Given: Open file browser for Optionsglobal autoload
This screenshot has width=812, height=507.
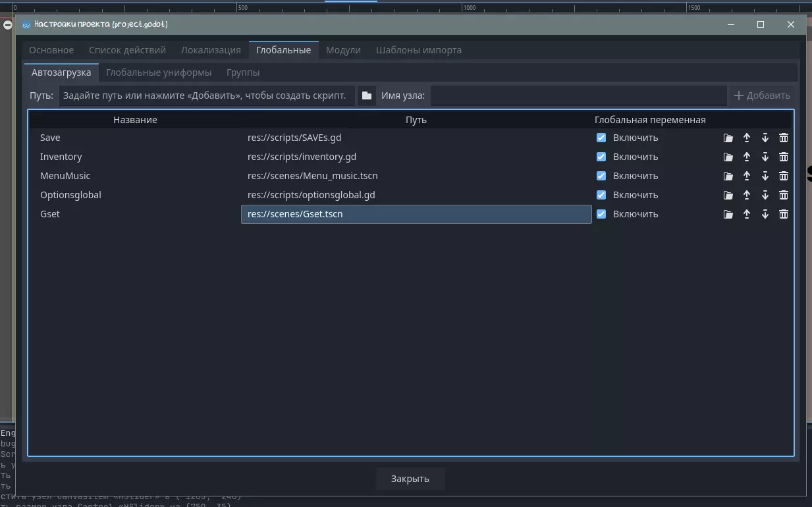Looking at the screenshot, I should pyautogui.click(x=728, y=195).
